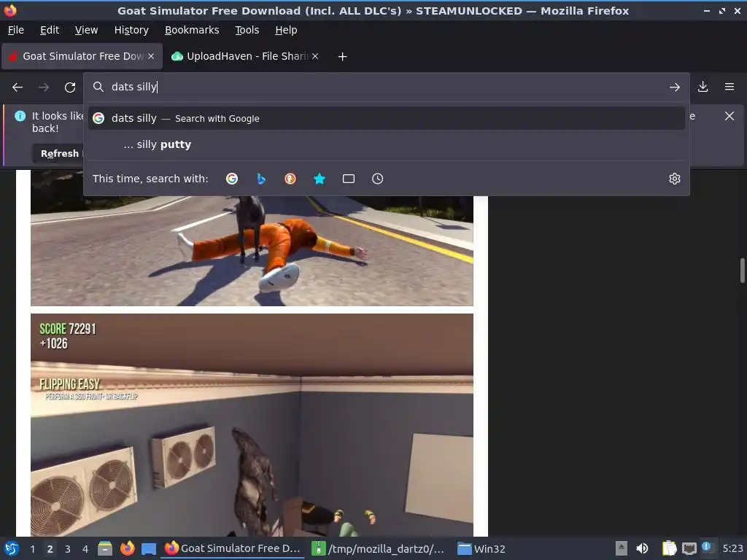Switch to workspace 3 in the taskbar
The height and width of the screenshot is (560, 747).
pos(68,549)
